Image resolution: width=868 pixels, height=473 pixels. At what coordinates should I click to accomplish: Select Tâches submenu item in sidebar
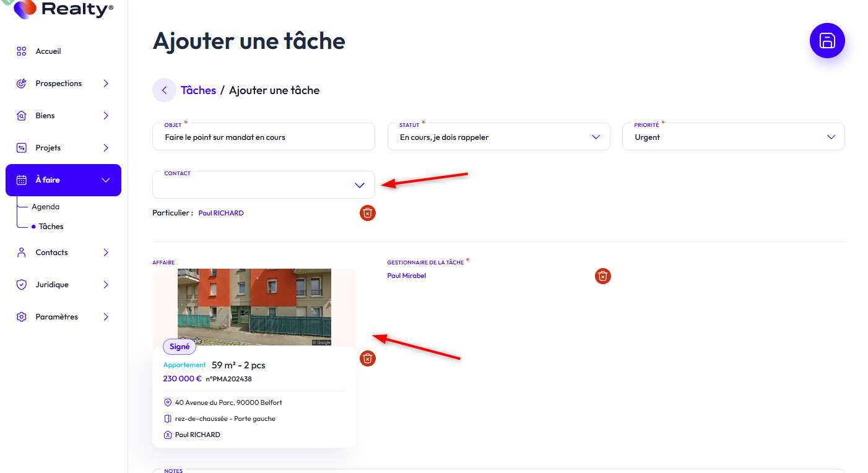point(51,227)
